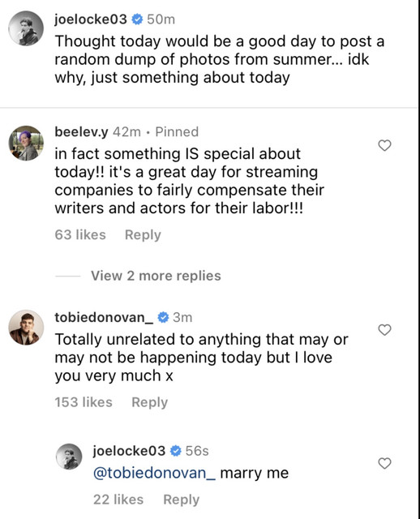Click the verified badge next to the caption's joelocke03
This screenshot has width=420, height=519.
tap(137, 19)
